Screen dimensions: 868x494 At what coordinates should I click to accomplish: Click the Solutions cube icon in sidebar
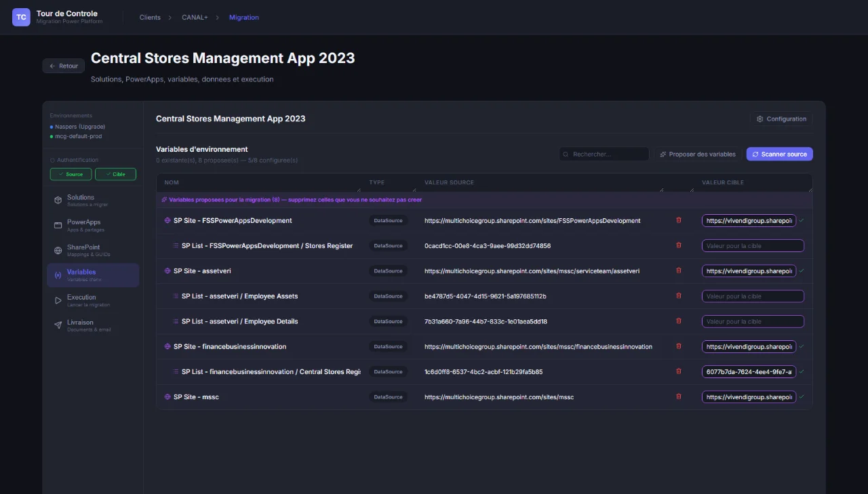click(58, 200)
